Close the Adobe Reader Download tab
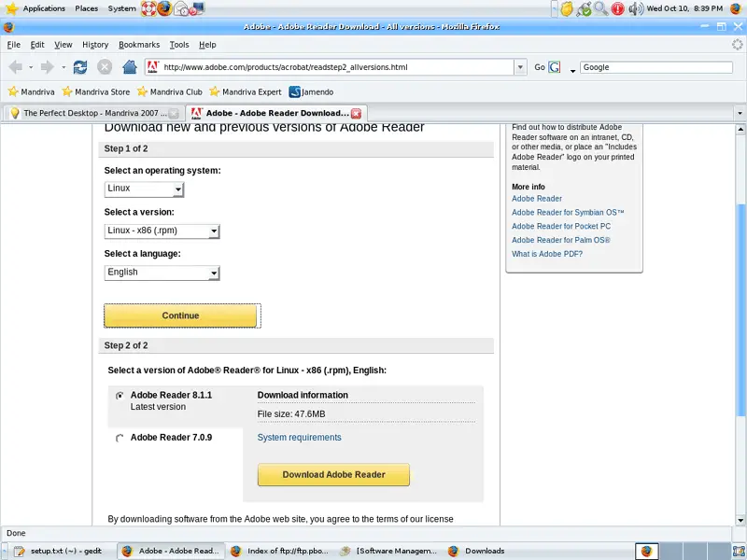747x560 pixels. pos(356,113)
